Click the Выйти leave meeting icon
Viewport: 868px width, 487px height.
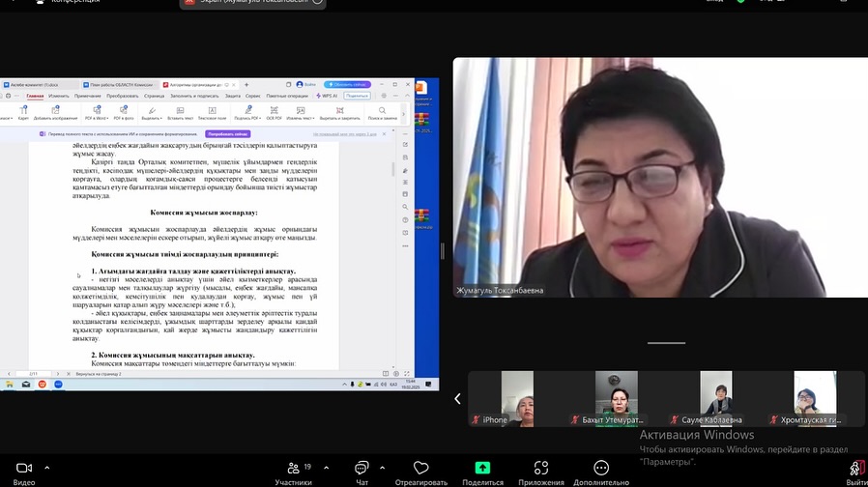coord(857,469)
